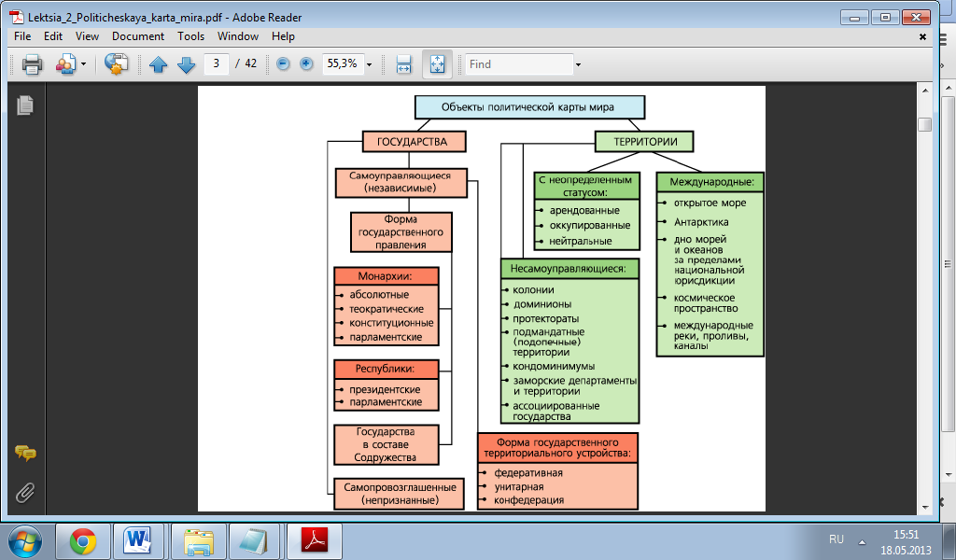Show hidden tray icons arrow

(862, 541)
